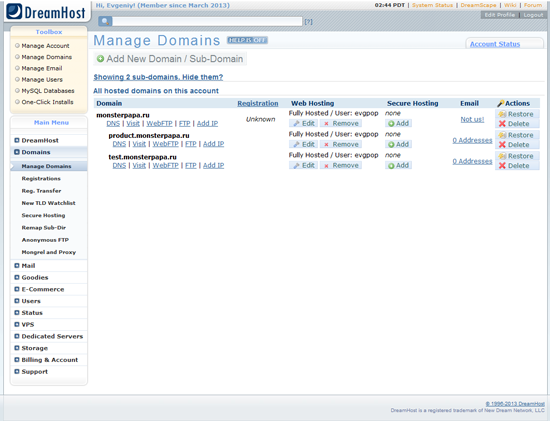Click the Account Status link
This screenshot has width=550, height=421.
pos(495,44)
